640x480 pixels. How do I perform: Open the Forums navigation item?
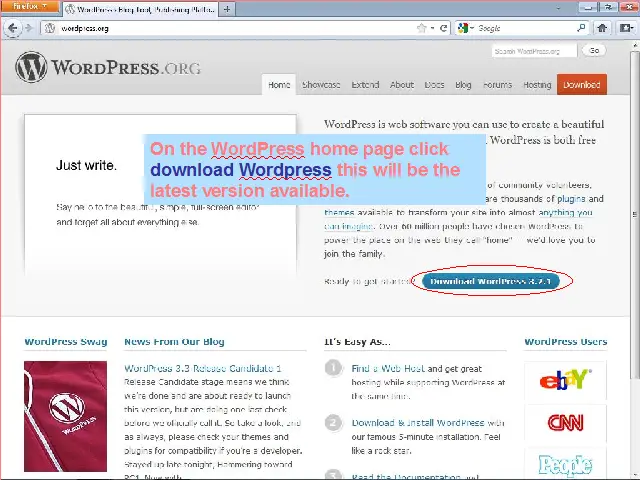click(x=497, y=84)
